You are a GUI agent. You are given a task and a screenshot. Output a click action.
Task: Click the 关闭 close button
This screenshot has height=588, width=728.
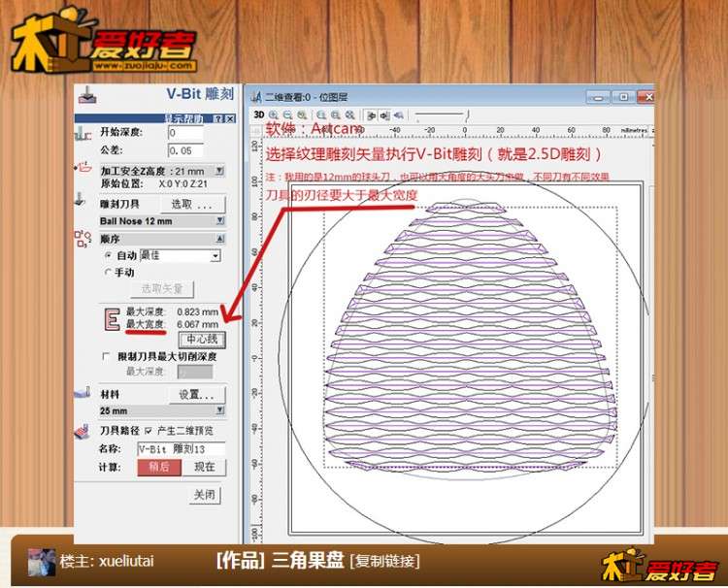click(x=205, y=495)
